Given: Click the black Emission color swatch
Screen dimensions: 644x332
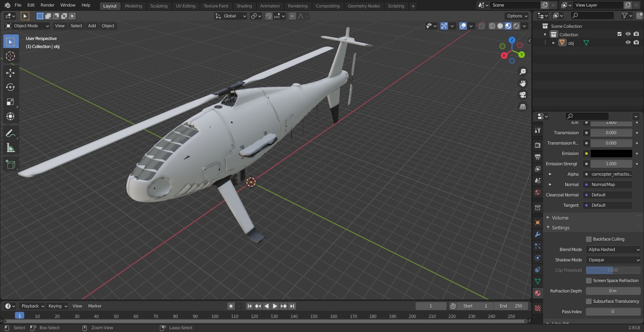Looking at the screenshot, I should 611,154.
